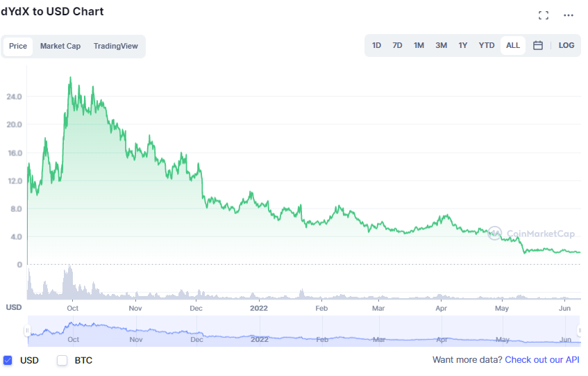
Task: Click the 20.0 y-axis label
Action: coord(15,124)
